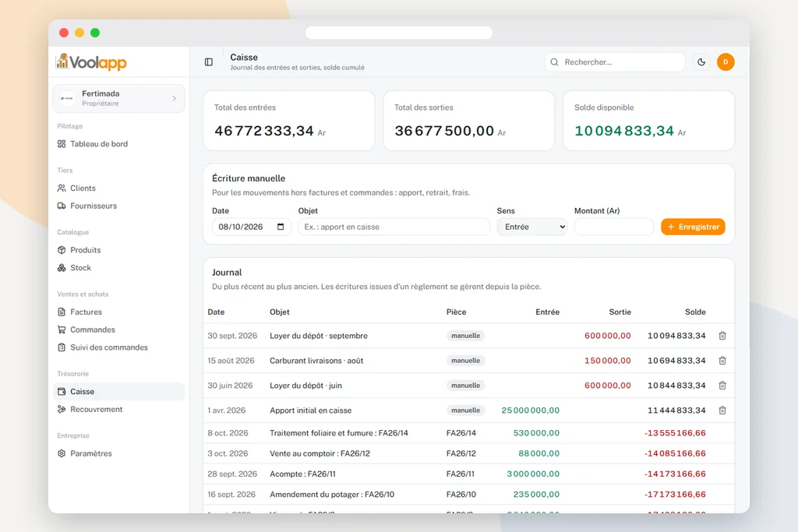This screenshot has height=532, width=798.
Task: Click the Date field showing 08/10/2026
Action: coord(252,227)
